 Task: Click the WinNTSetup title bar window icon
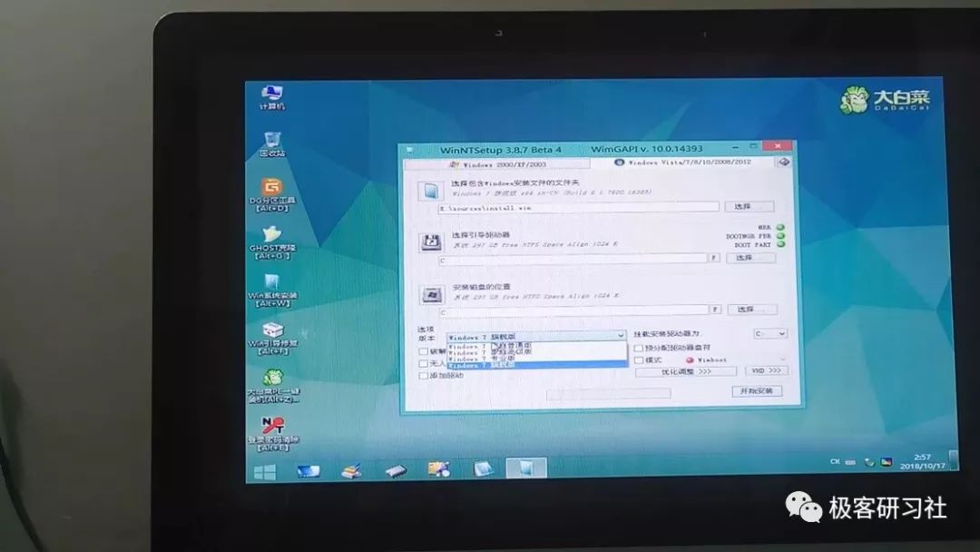coord(410,150)
